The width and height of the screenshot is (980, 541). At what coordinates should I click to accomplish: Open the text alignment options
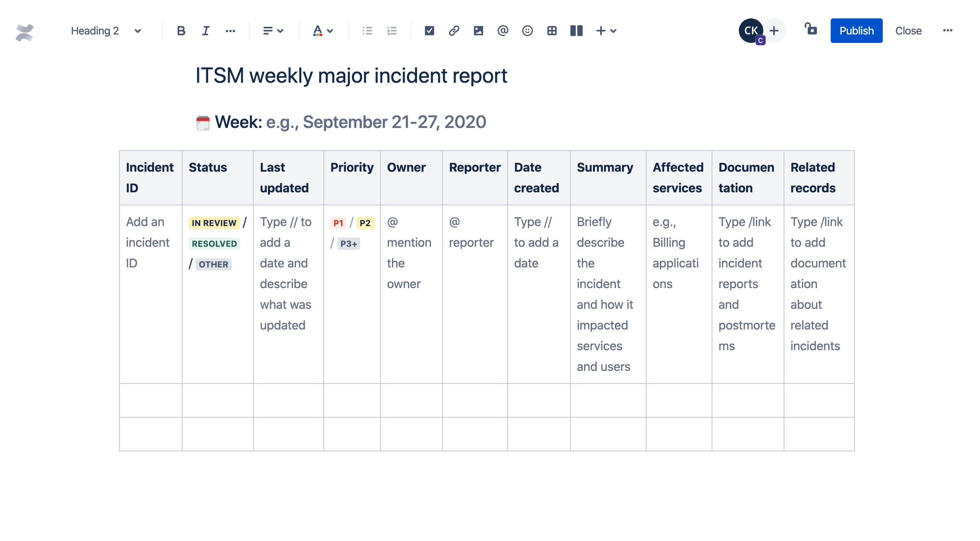click(269, 30)
